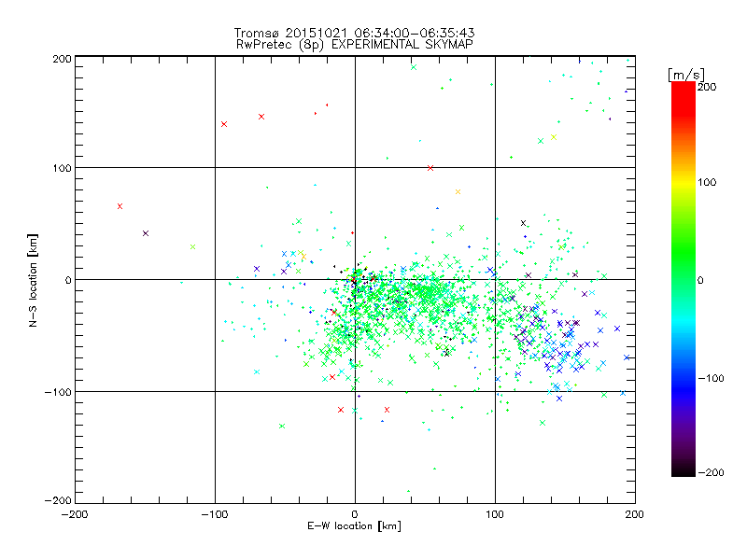Click the subtitle 'RwPretec (8p) EXPERIMENTAL SKYMAP'
Image resolution: width=747 pixels, height=560 pixels.
coord(355,45)
